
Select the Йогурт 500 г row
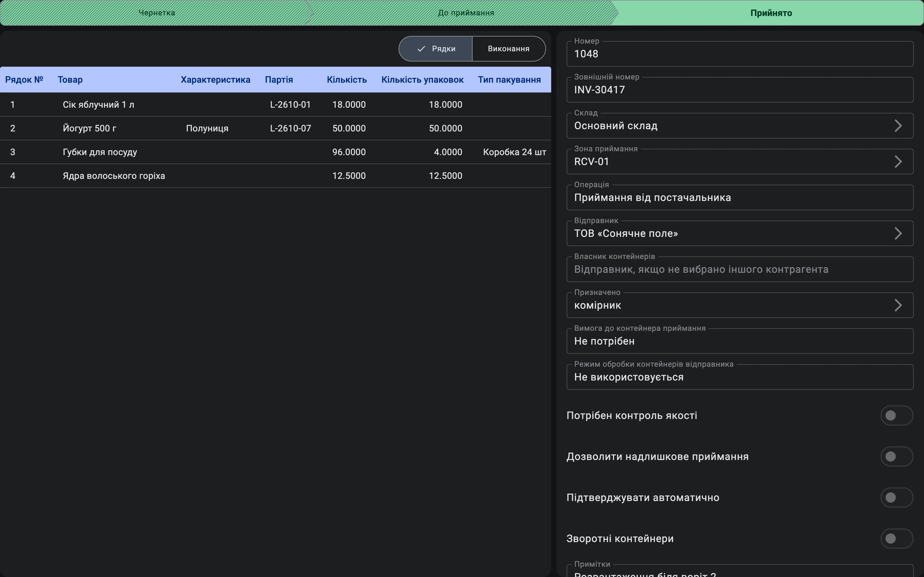275,128
